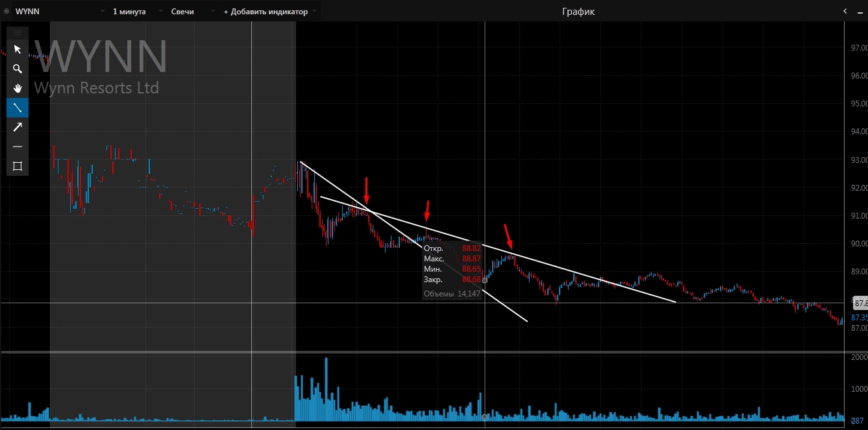Toggle the link circle beside WYNN
The width and height of the screenshot is (868, 430).
click(x=6, y=11)
